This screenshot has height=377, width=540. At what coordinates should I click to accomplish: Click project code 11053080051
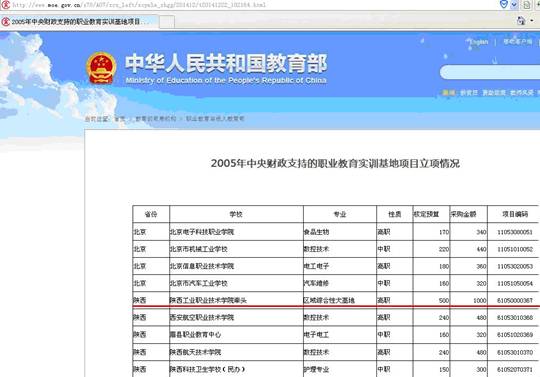[515, 232]
